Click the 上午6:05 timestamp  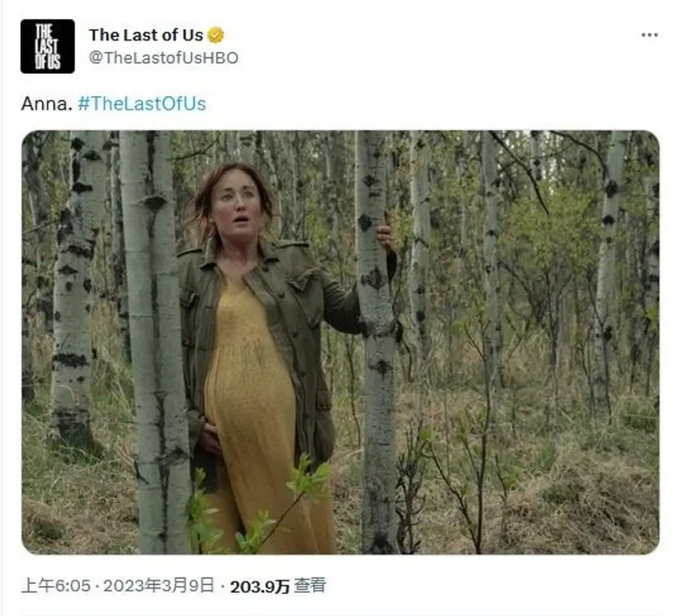coord(55,586)
